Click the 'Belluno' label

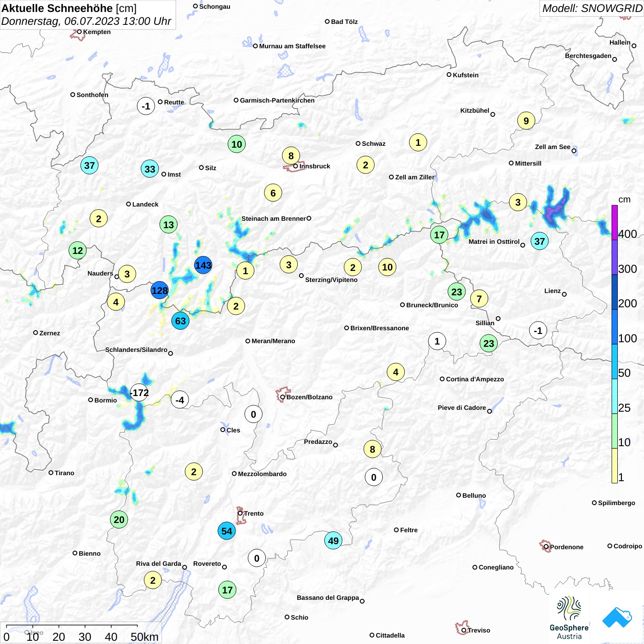click(x=474, y=495)
